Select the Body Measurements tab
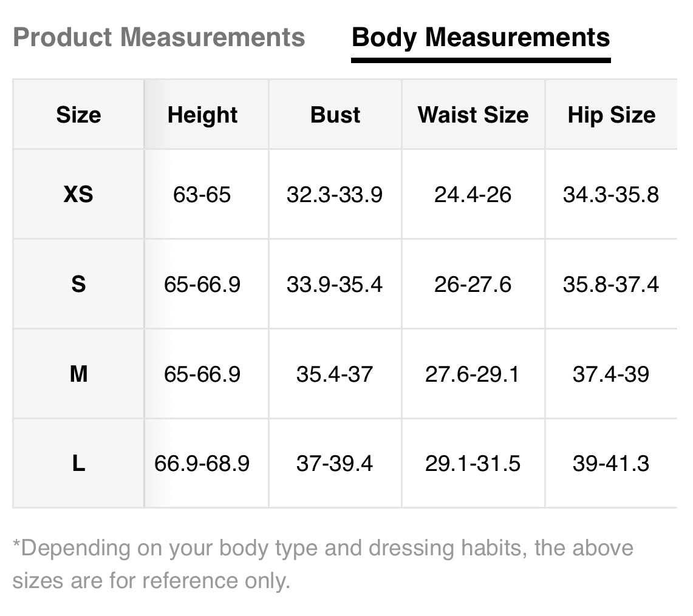Viewport: 693px width, 616px height. pyautogui.click(x=480, y=38)
